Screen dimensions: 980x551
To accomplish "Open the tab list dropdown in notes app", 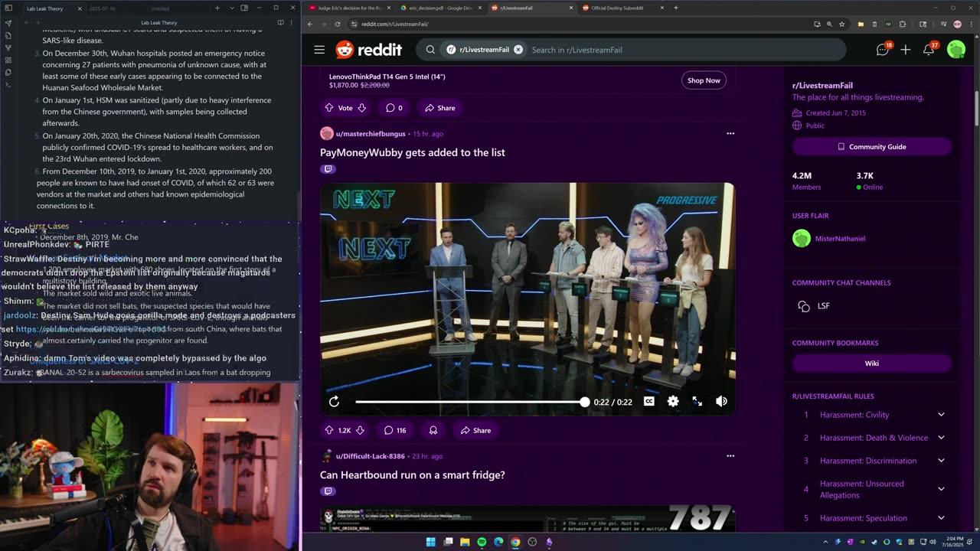I will point(230,8).
